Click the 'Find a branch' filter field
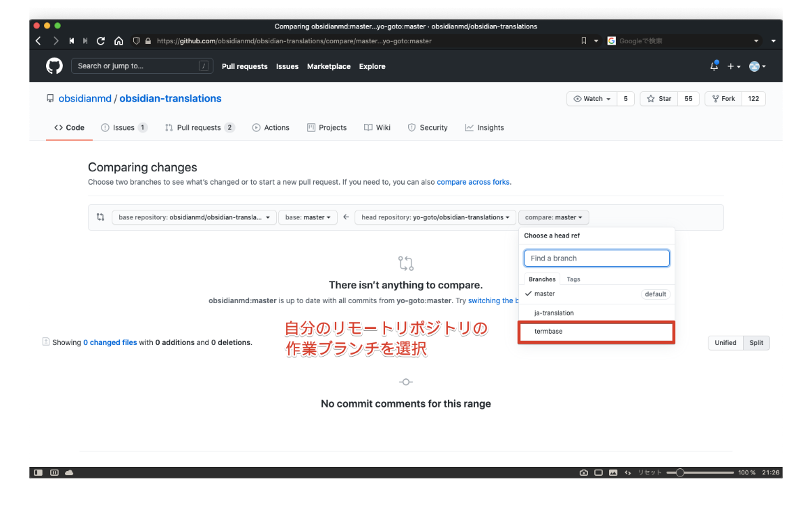Image resolution: width=812 pixels, height=517 pixels. 597,258
